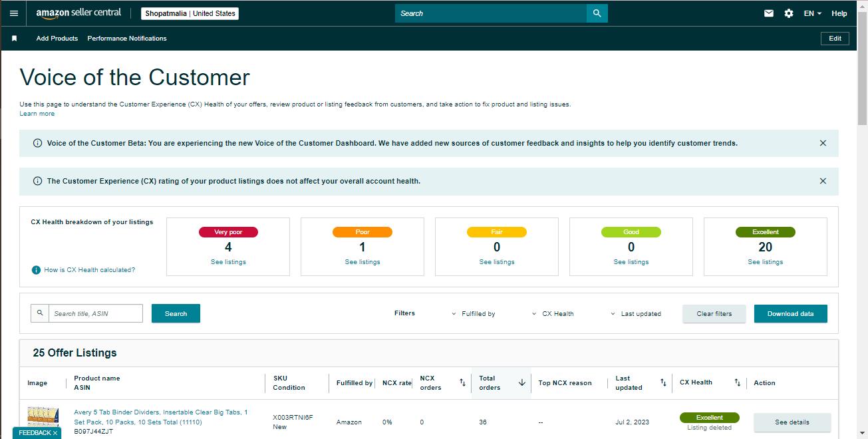The height and width of the screenshot is (439, 868).
Task: Click ASIN B097J44ZJT text
Action: pyautogui.click(x=93, y=431)
